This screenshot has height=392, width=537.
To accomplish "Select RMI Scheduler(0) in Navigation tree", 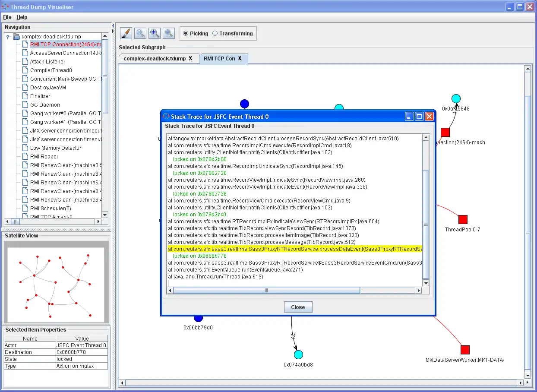I will coord(51,208).
